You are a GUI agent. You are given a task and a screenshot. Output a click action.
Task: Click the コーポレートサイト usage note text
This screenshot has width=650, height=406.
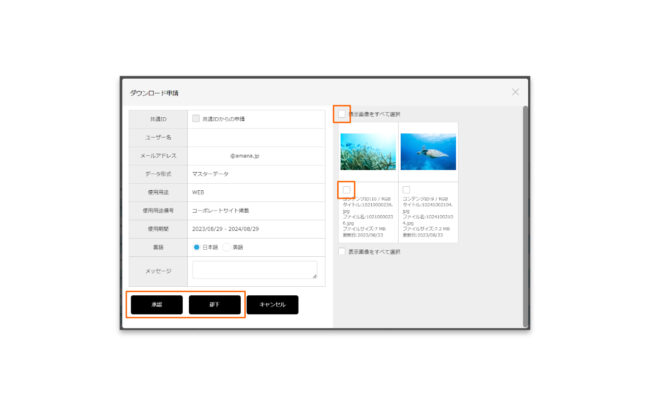coord(220,211)
